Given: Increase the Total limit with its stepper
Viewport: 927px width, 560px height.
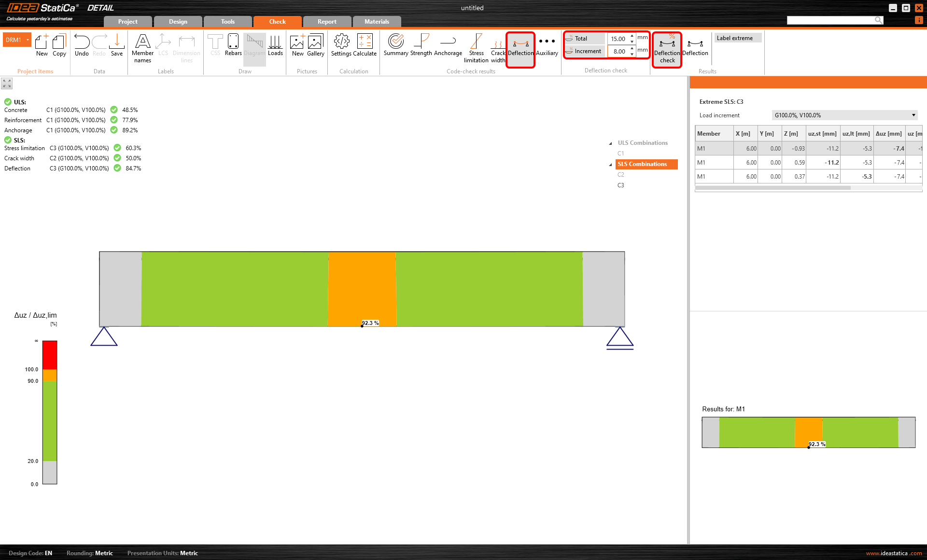Looking at the screenshot, I should point(632,36).
